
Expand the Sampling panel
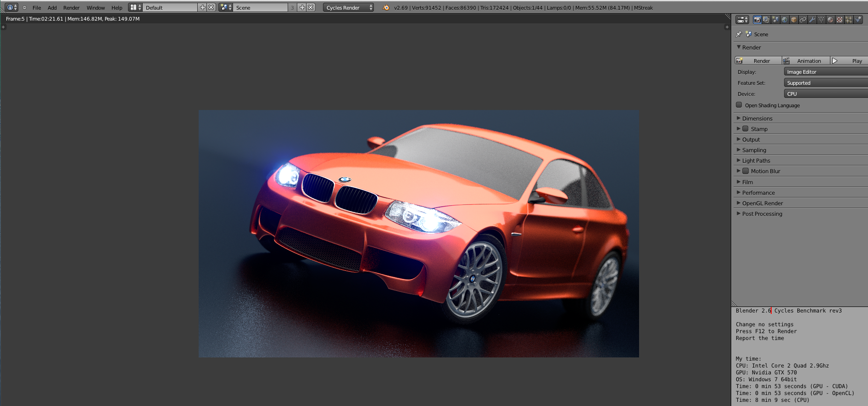click(x=739, y=150)
